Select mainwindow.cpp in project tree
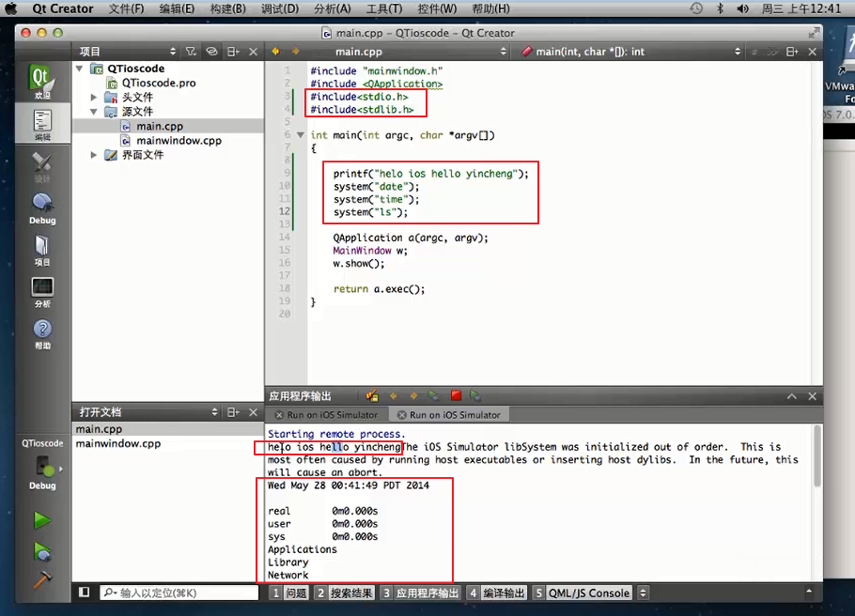This screenshot has width=855, height=616. 179,141
